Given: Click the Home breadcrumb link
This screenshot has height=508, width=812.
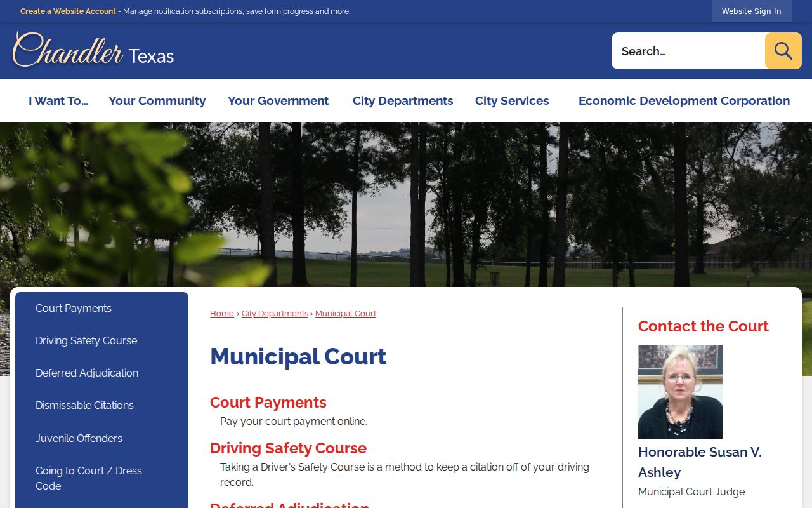Looking at the screenshot, I should (x=222, y=314).
